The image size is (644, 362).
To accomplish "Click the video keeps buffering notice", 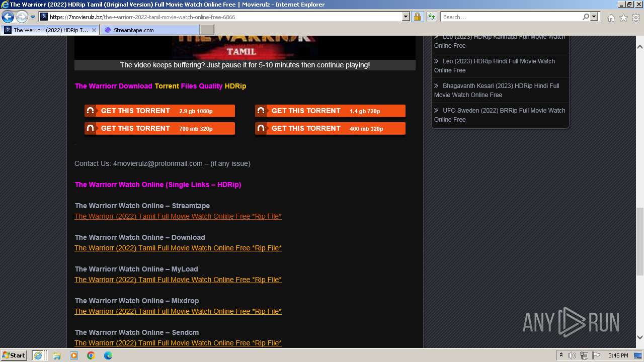I will click(245, 65).
